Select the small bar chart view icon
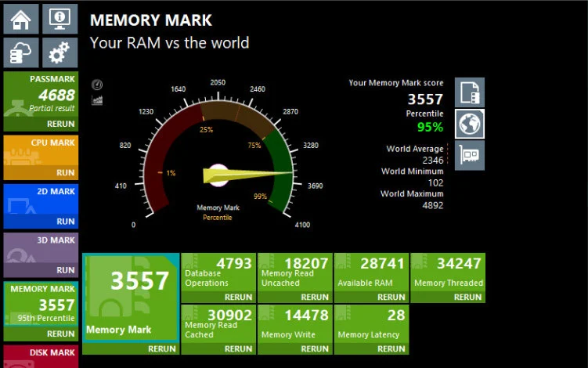 tap(98, 100)
